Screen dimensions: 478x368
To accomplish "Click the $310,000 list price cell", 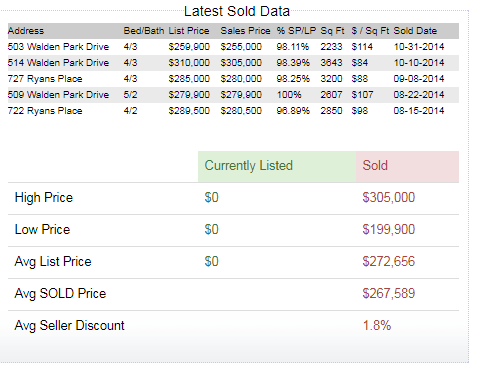I will coord(189,63).
